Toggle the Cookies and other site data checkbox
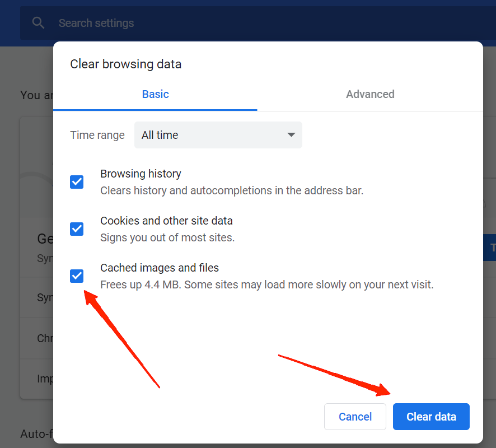This screenshot has height=448, width=496. tap(77, 229)
